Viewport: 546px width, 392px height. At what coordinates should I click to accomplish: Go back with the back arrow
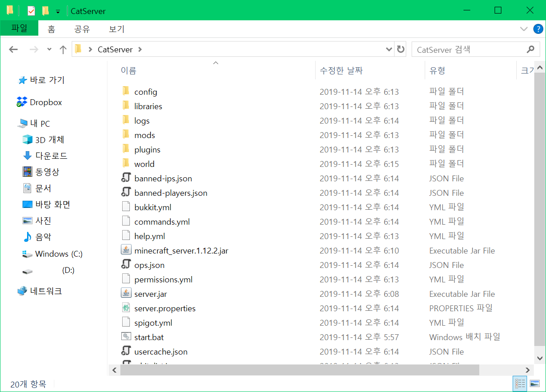point(14,49)
